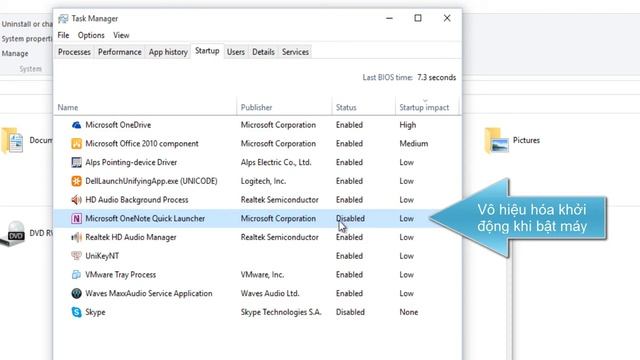Click the Waves MaxxAudio Service icon
The width and height of the screenshot is (640, 360).
pos(76,293)
